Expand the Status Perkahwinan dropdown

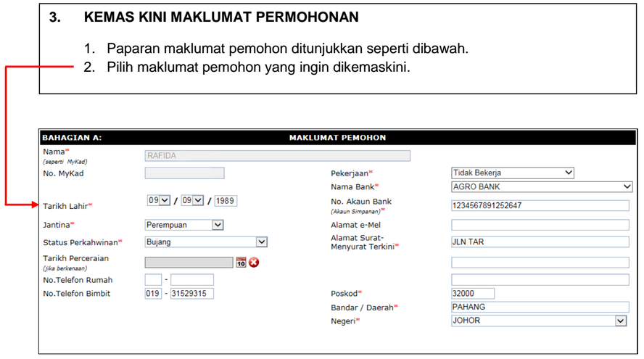[206, 242]
